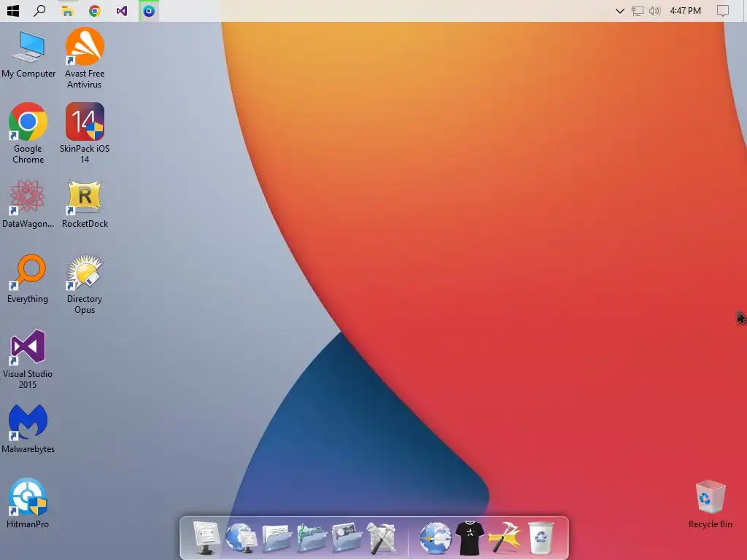Select the Malwarebytes desktop shortcut
The width and height of the screenshot is (747, 560).
click(x=28, y=429)
